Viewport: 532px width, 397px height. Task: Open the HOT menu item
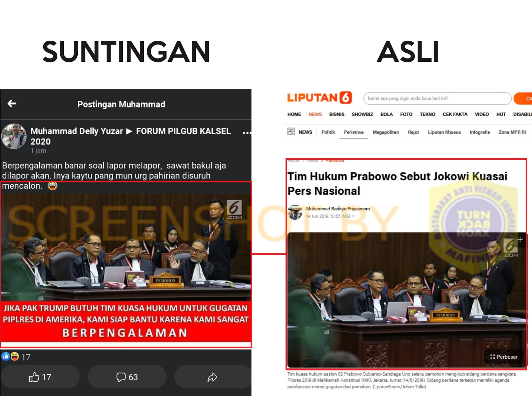[x=501, y=114]
